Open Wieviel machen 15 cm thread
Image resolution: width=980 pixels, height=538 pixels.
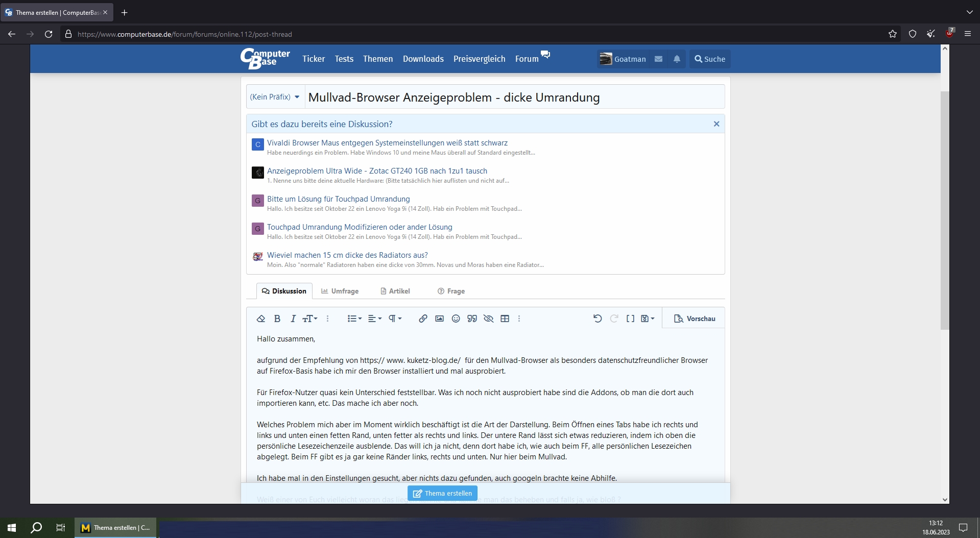click(347, 255)
